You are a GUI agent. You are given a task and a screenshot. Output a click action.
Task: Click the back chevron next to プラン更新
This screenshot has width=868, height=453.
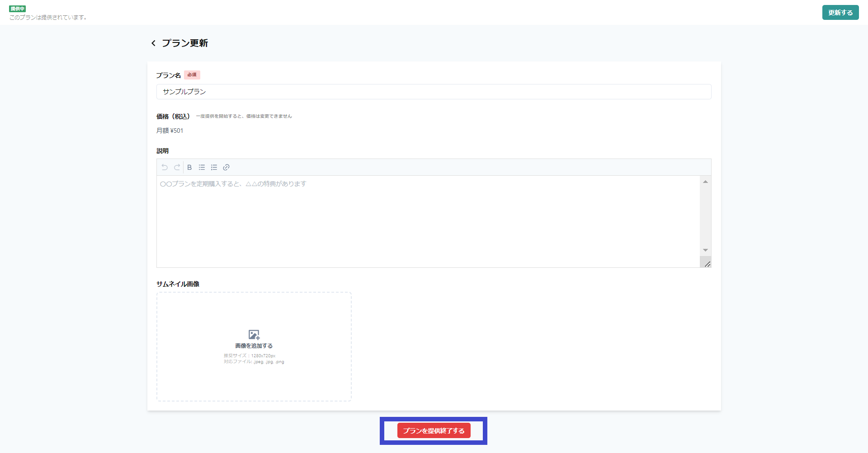pos(153,43)
